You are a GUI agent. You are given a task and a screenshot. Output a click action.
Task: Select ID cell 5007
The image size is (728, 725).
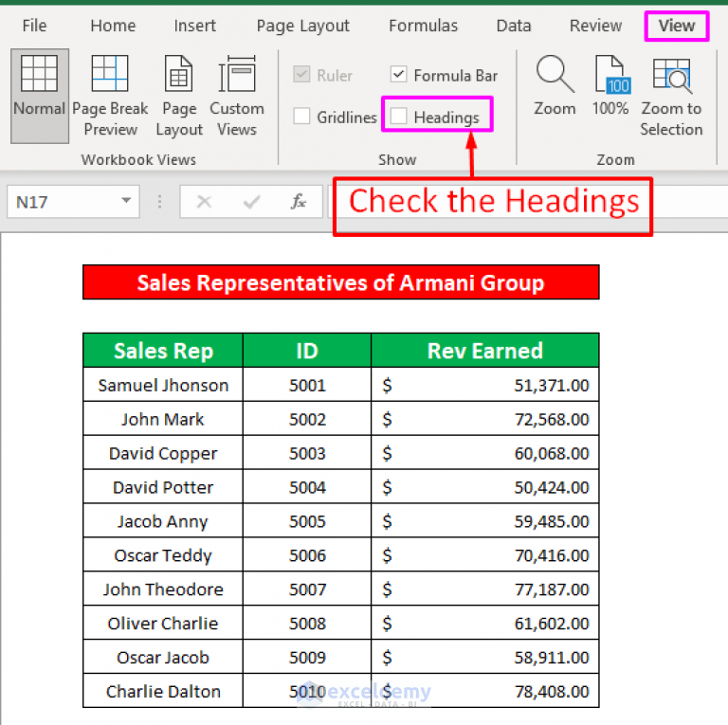tap(307, 589)
